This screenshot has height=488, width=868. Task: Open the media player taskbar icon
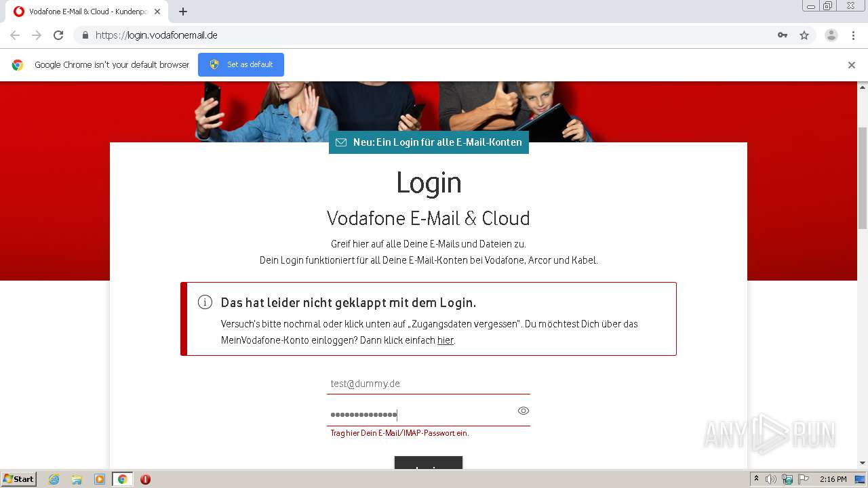[x=100, y=479]
